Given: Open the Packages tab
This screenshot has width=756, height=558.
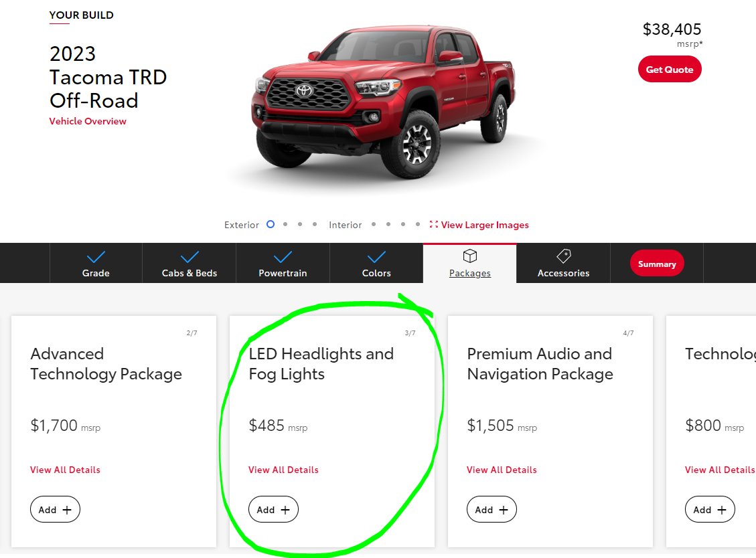Looking at the screenshot, I should pos(470,263).
